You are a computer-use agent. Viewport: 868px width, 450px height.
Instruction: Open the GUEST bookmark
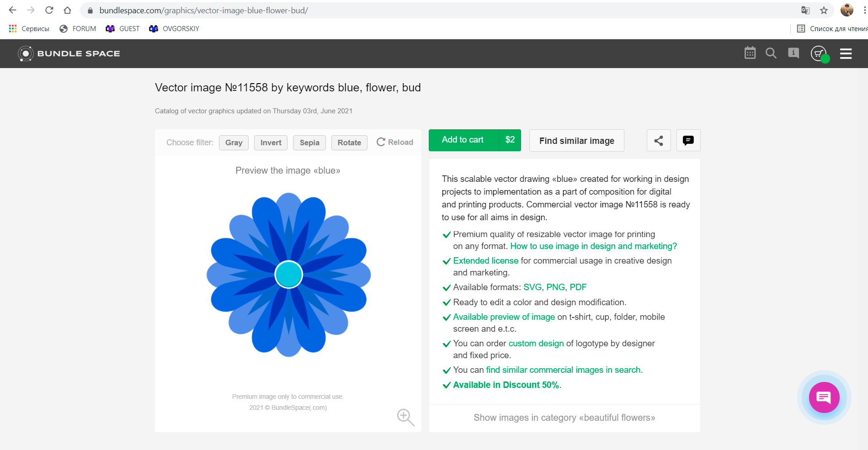(x=122, y=28)
